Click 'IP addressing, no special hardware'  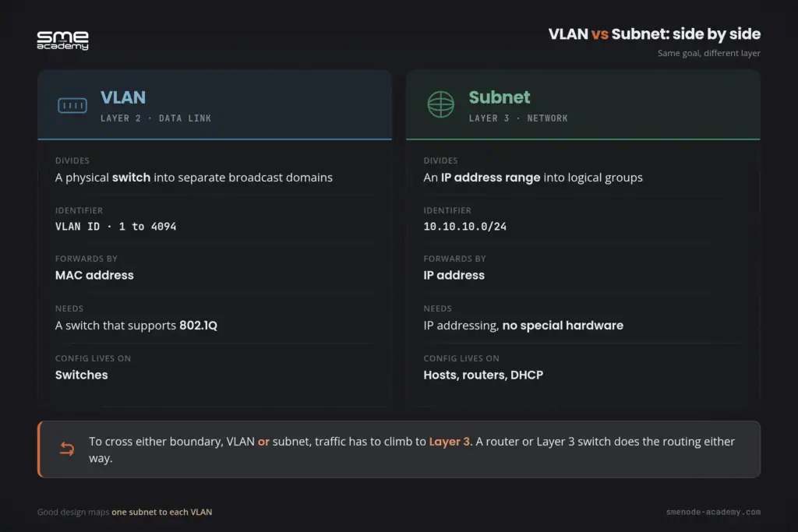pos(523,326)
